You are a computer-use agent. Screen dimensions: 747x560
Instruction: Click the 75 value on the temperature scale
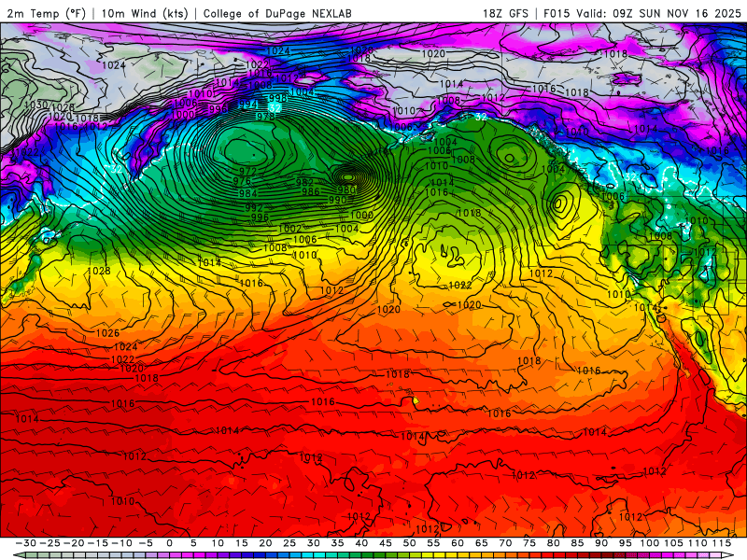pos(529,543)
